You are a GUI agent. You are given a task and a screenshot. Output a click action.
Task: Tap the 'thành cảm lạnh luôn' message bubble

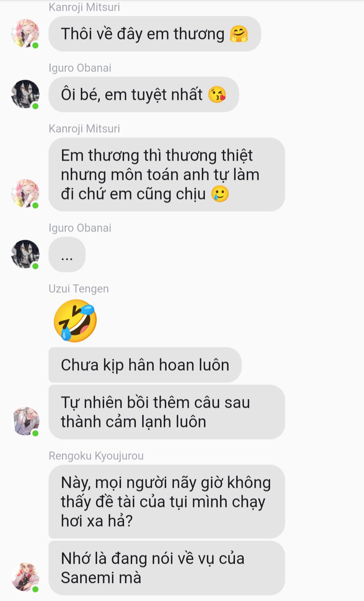click(167, 412)
